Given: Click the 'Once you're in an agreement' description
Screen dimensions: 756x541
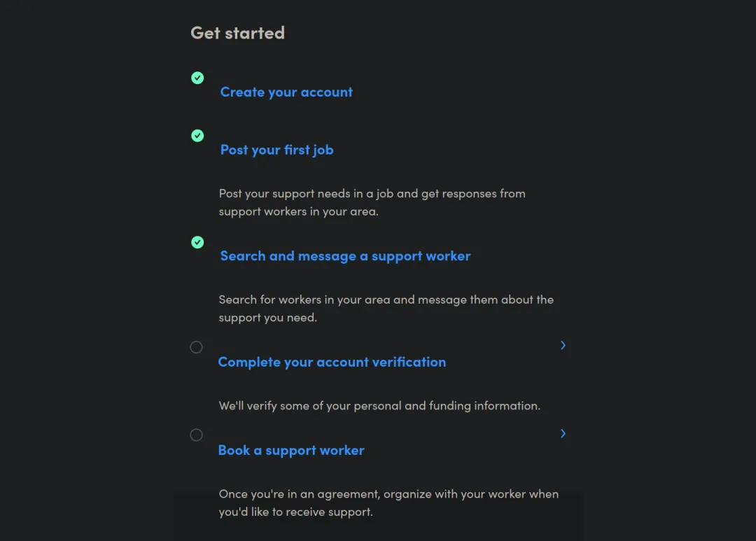Looking at the screenshot, I should coord(388,503).
